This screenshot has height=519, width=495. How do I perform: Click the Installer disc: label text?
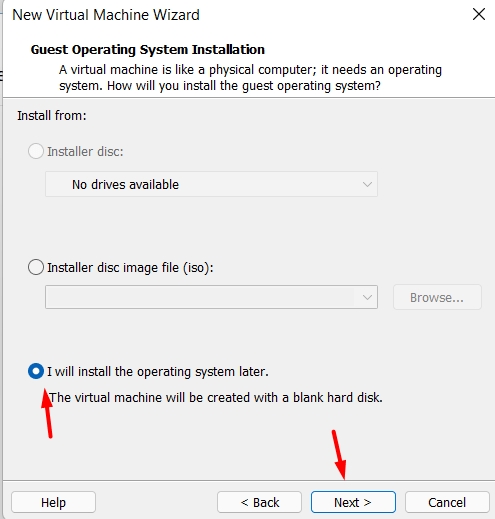[85, 152]
